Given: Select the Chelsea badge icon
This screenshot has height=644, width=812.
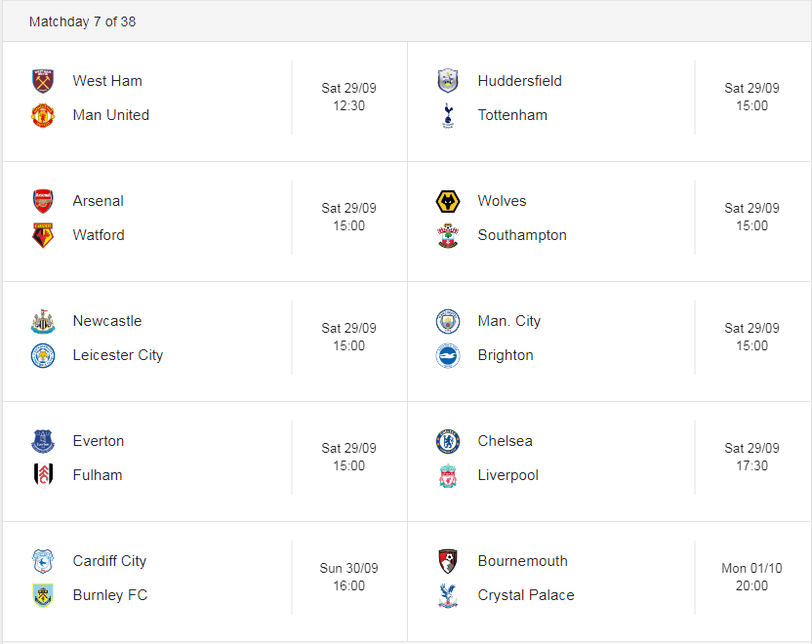Looking at the screenshot, I should pyautogui.click(x=448, y=441).
